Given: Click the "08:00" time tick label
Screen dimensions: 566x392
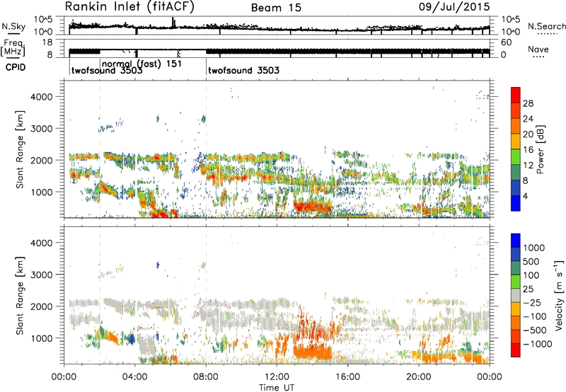Looking at the screenshot, I should point(206,377).
